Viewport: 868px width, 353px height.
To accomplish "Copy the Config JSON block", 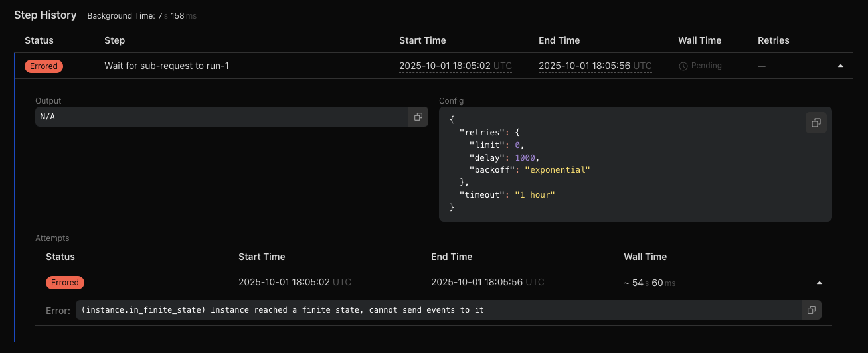I will [x=816, y=123].
